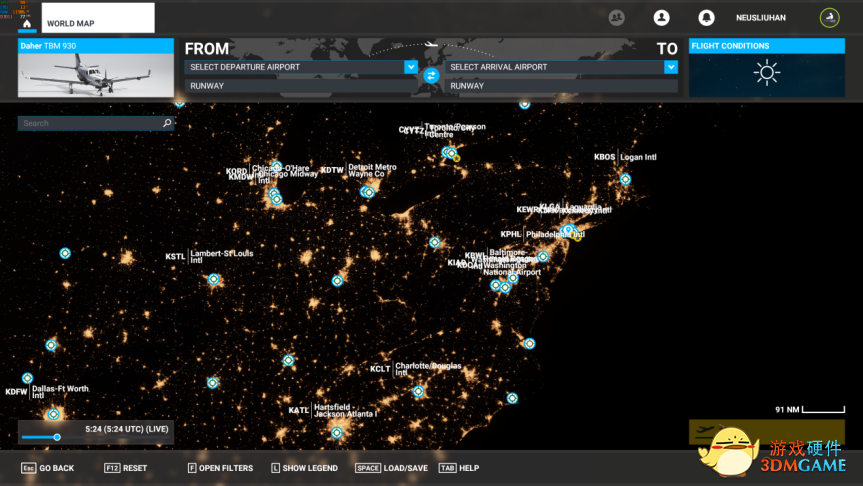
Task: Swap departure and arrival airports
Action: (x=432, y=75)
